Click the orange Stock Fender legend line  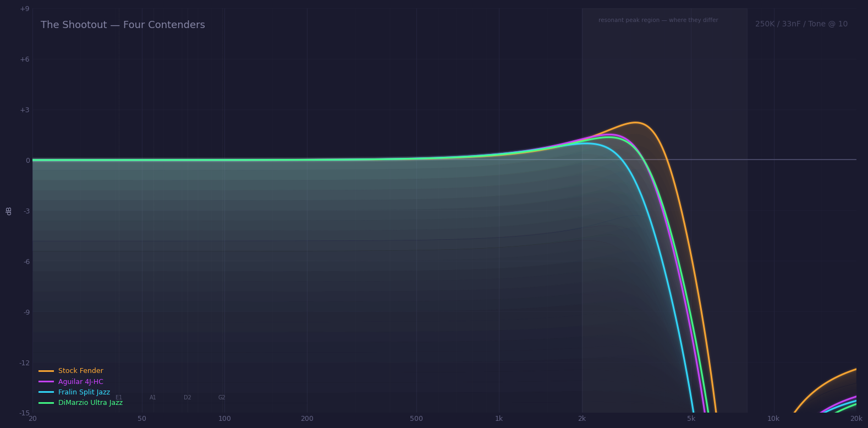pyautogui.click(x=46, y=371)
